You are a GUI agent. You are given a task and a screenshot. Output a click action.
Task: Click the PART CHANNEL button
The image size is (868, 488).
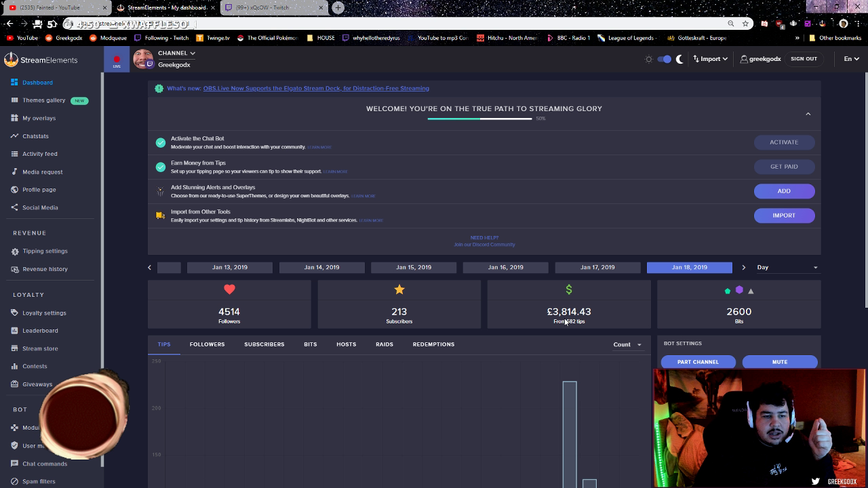click(698, 362)
